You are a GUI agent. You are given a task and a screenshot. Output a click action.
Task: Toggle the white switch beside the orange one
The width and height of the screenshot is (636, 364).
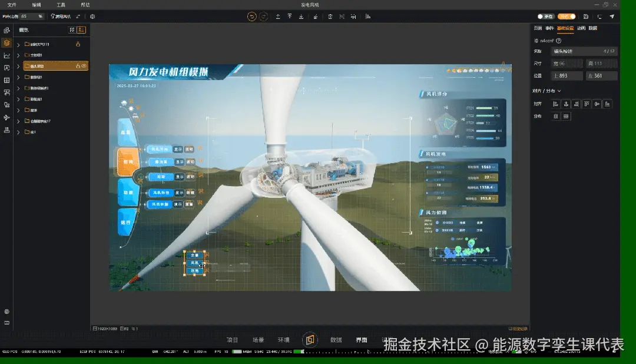[545, 16]
